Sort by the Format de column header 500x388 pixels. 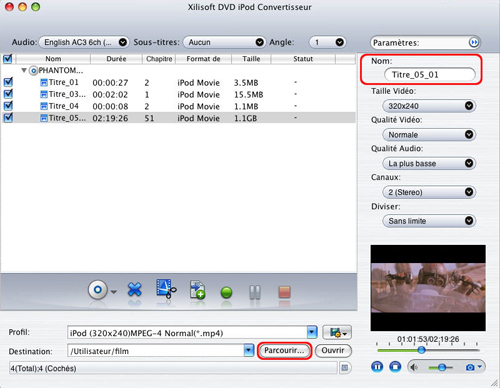pyautogui.click(x=203, y=59)
